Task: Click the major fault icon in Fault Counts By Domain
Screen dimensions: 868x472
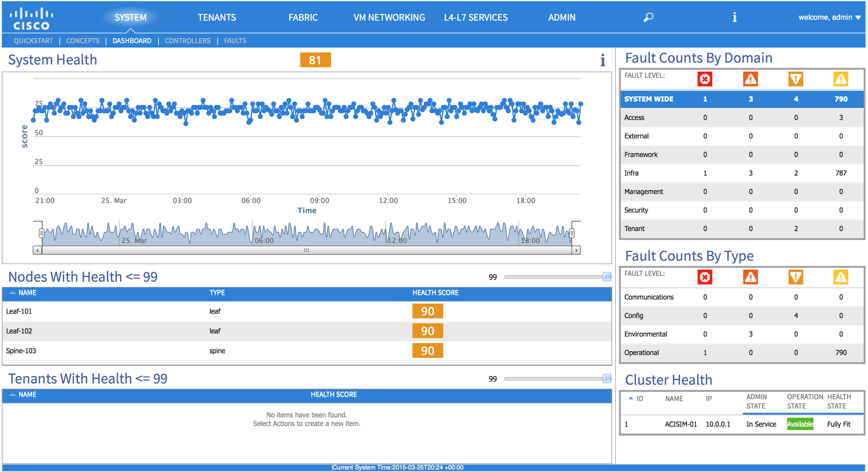Action: click(750, 79)
